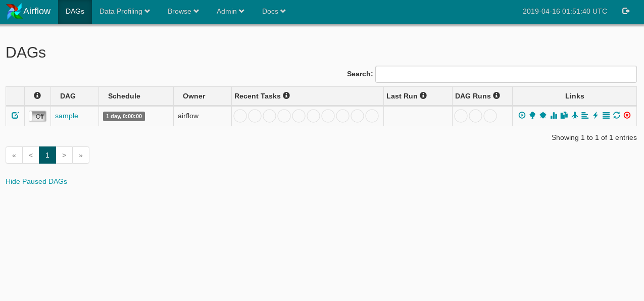Image resolution: width=644 pixels, height=301 pixels.
Task: Expand the Browse menu
Action: (183, 11)
